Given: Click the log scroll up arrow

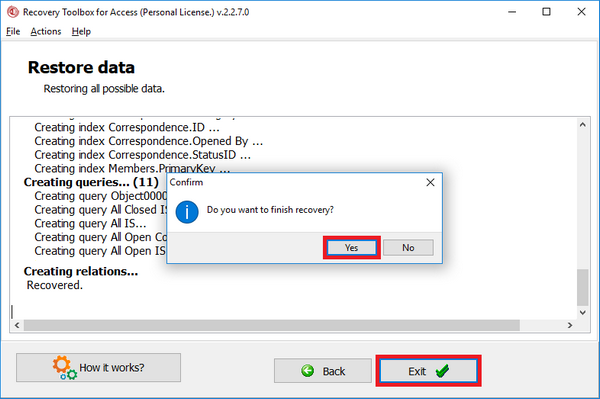Looking at the screenshot, I should tap(582, 125).
